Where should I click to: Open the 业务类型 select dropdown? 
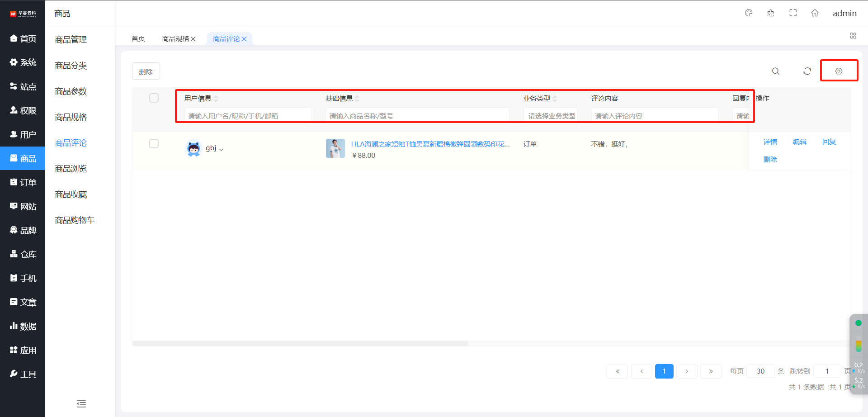point(551,116)
